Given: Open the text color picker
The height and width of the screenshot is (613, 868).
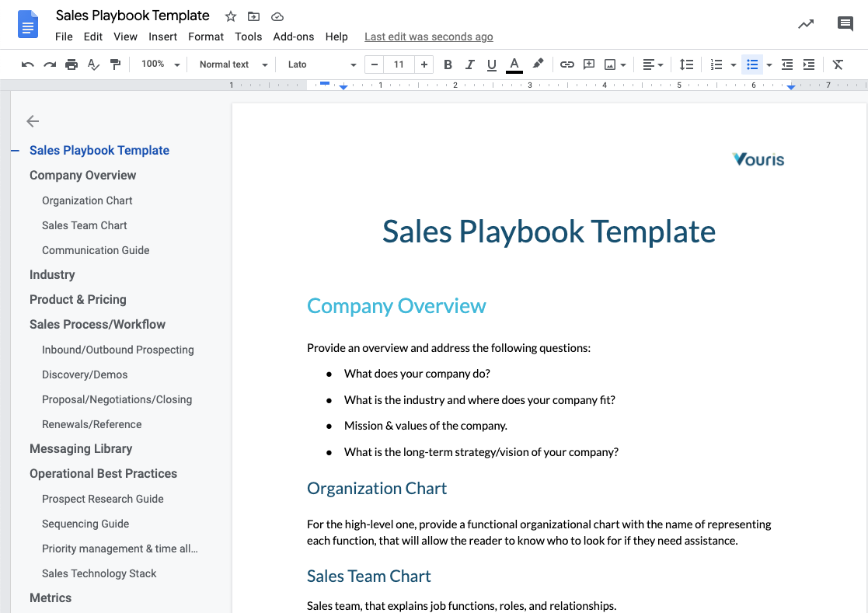Looking at the screenshot, I should tap(514, 64).
